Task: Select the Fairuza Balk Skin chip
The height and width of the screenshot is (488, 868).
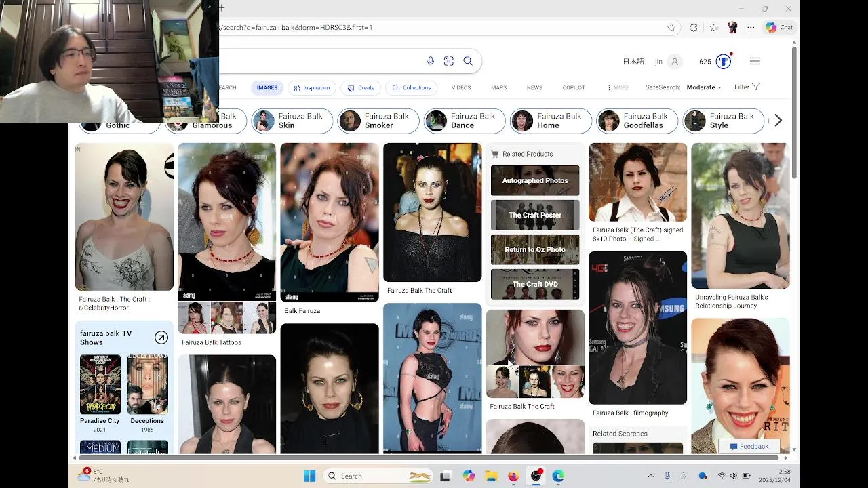Action: pyautogui.click(x=292, y=121)
